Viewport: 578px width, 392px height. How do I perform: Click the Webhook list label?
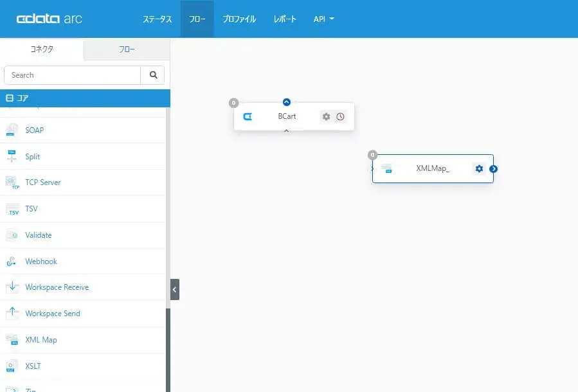(41, 261)
